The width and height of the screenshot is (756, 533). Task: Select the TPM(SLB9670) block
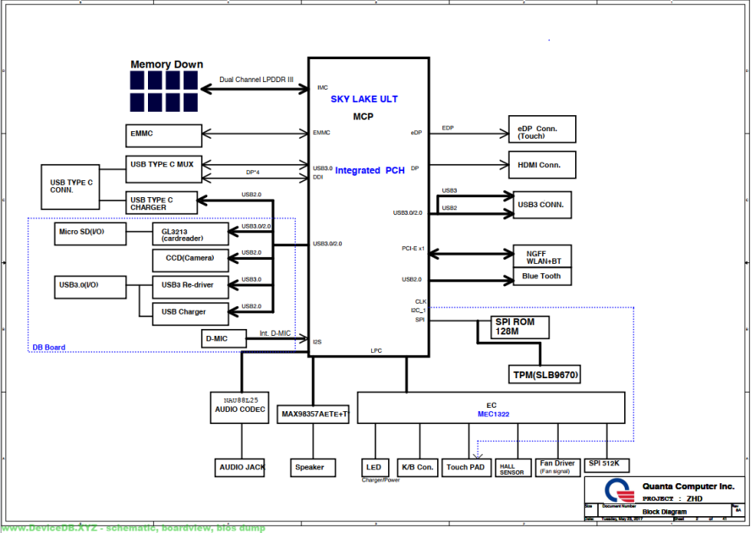click(545, 375)
